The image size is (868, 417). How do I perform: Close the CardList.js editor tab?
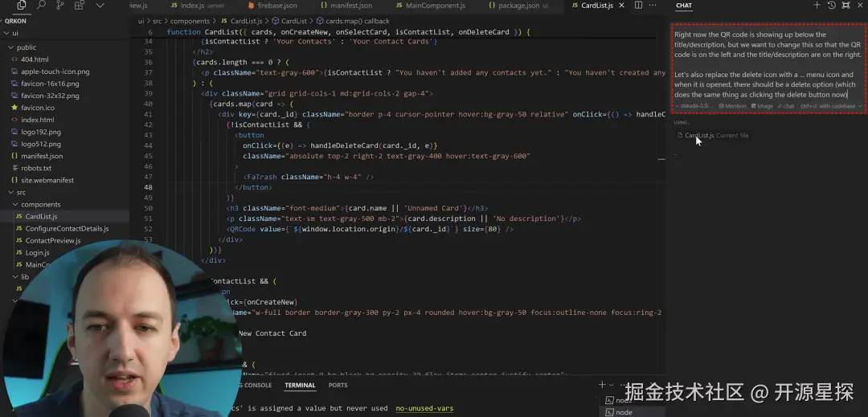pyautogui.click(x=621, y=6)
